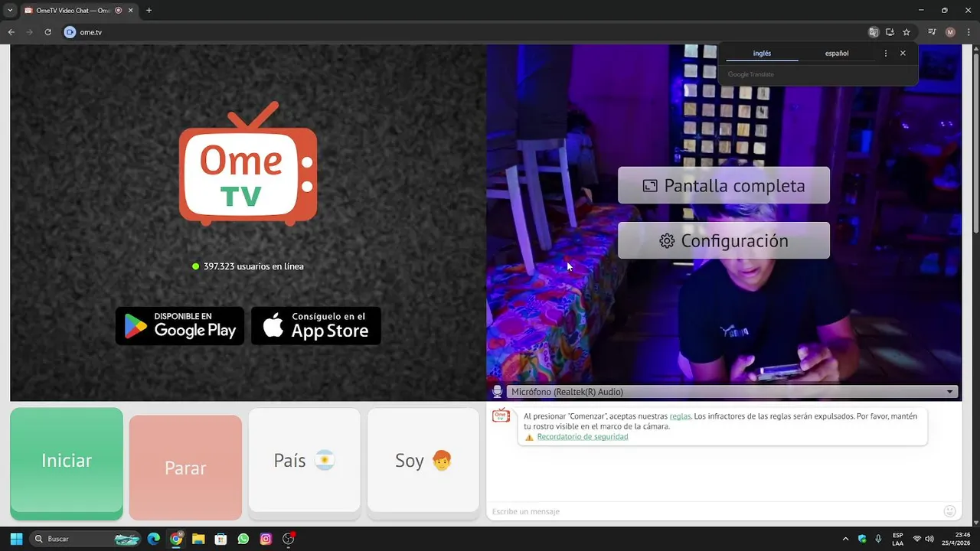Open Instagram from taskbar
This screenshot has height=551, width=980.
click(x=266, y=539)
